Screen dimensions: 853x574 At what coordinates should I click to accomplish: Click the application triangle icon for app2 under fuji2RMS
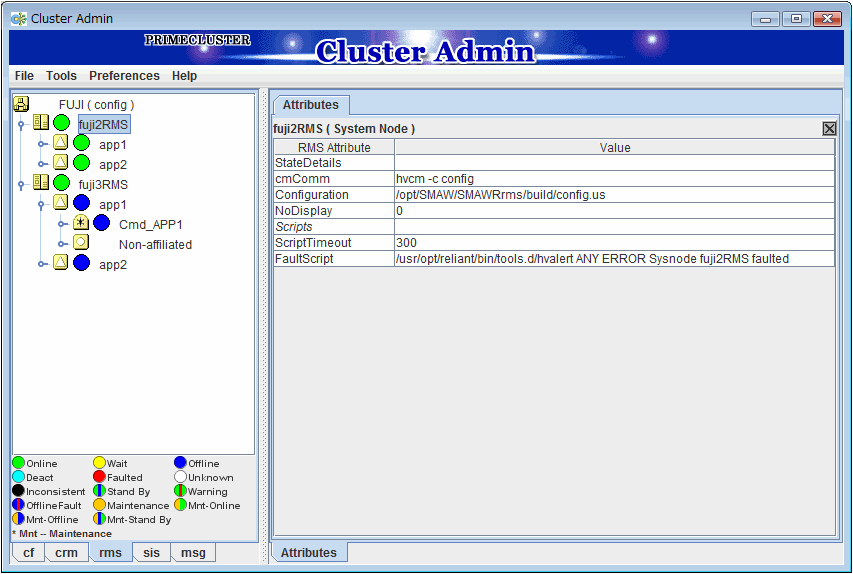60,162
